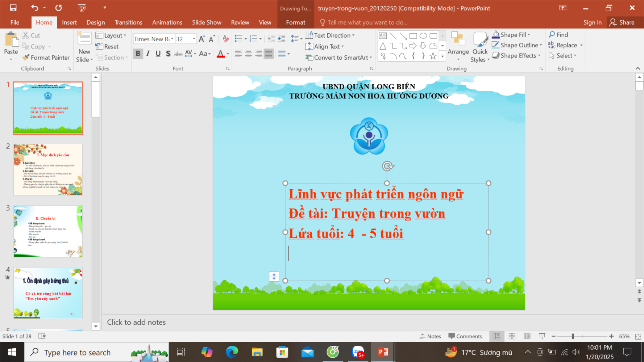
Task: Click the Save icon in quick access toolbar
Action: tap(13, 8)
